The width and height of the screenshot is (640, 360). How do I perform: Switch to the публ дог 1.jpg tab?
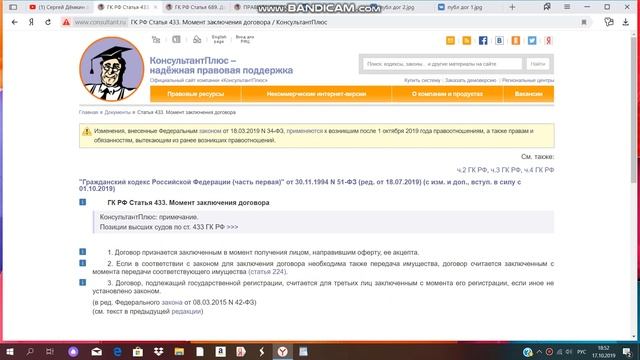click(x=460, y=7)
